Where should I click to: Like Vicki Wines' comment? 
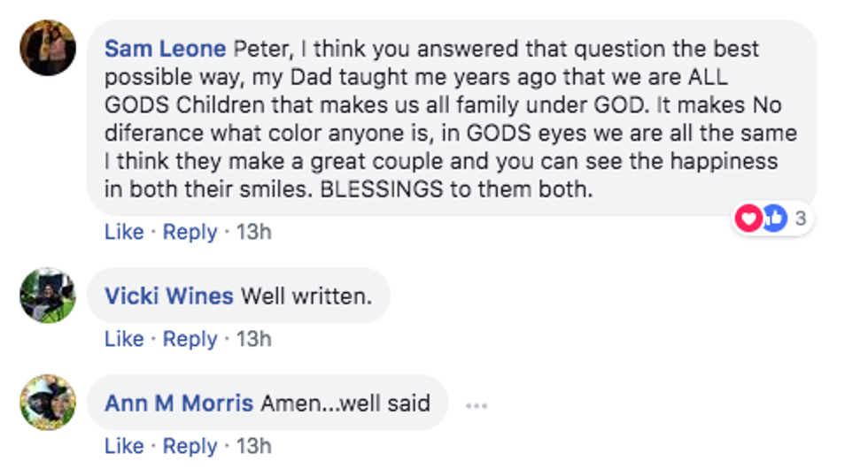tap(124, 339)
